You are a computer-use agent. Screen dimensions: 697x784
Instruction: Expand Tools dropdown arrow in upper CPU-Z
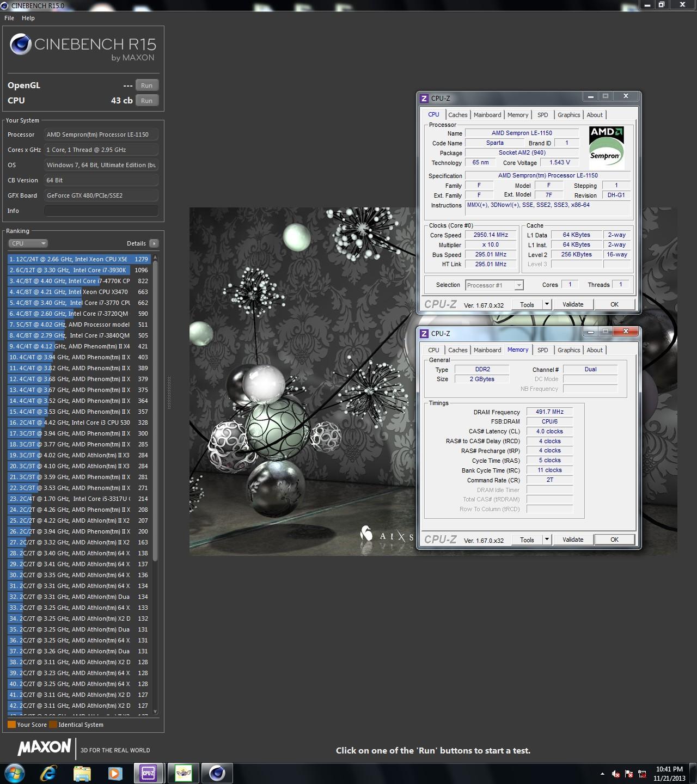[x=547, y=305]
